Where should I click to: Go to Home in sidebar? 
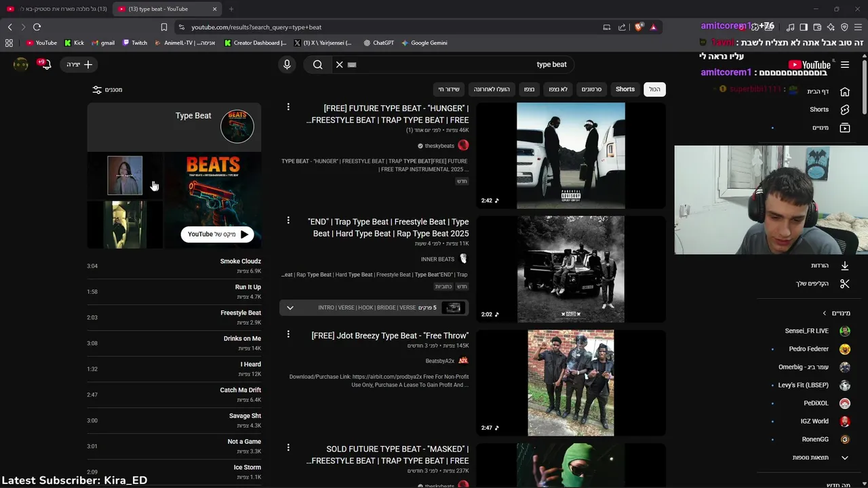[x=829, y=91]
